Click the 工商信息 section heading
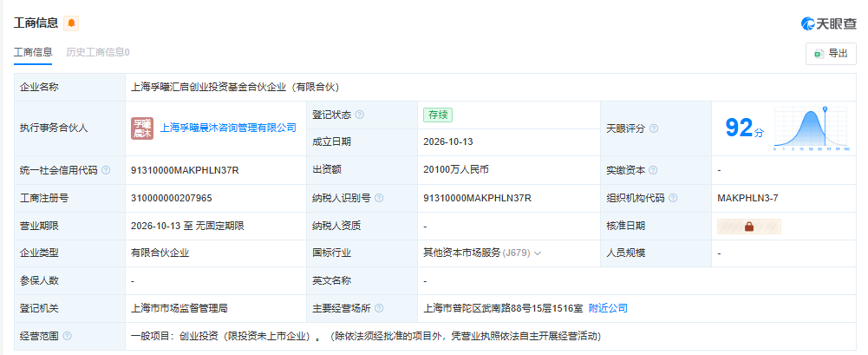 click(36, 23)
